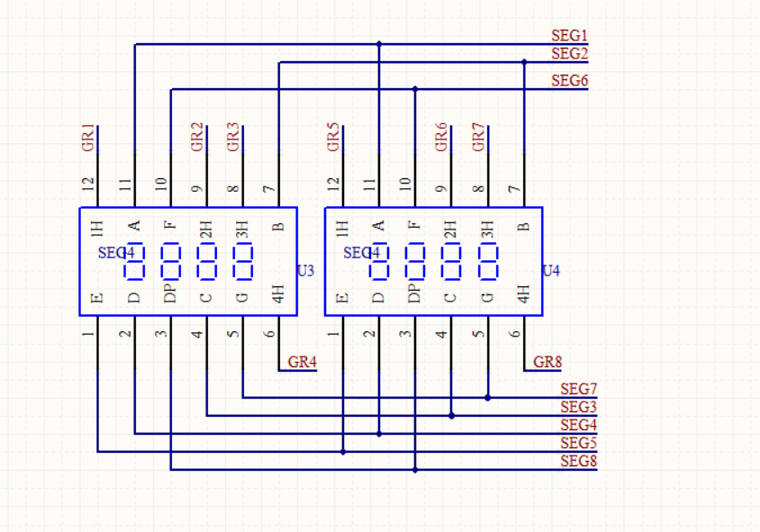
Task: Select the SEG7 net label
Action: pos(579,389)
